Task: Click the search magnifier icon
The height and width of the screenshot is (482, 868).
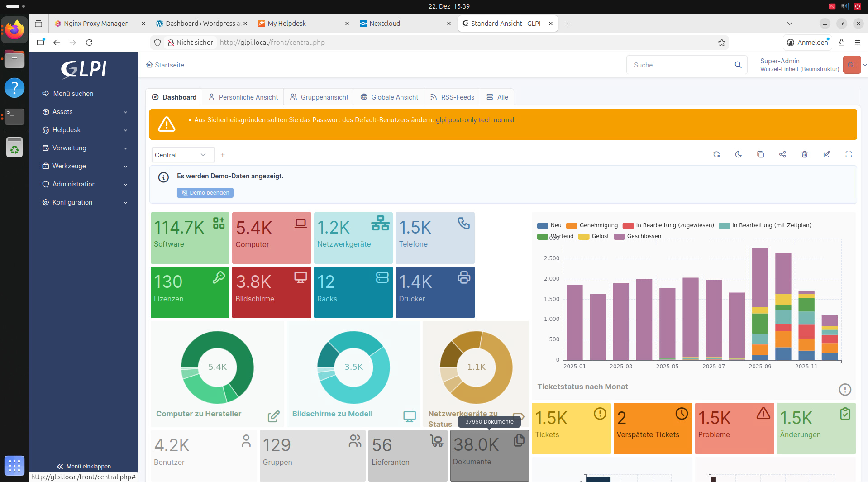Action: 738,65
